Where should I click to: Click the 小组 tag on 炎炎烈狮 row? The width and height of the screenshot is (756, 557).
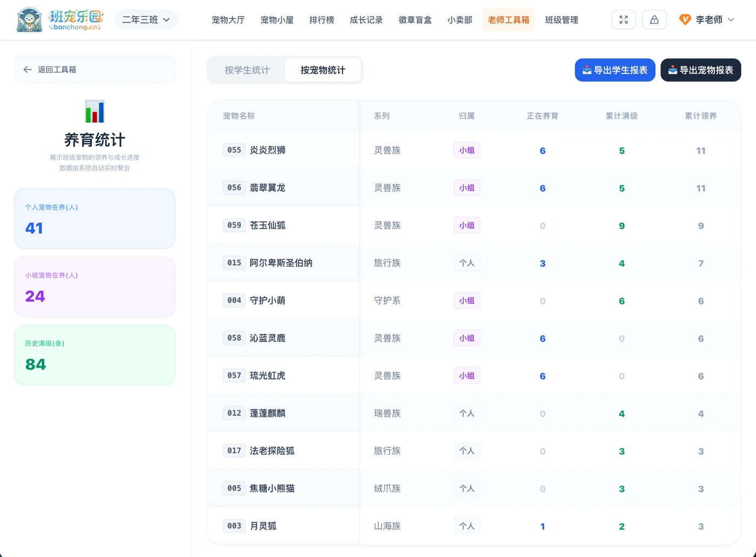(x=467, y=150)
